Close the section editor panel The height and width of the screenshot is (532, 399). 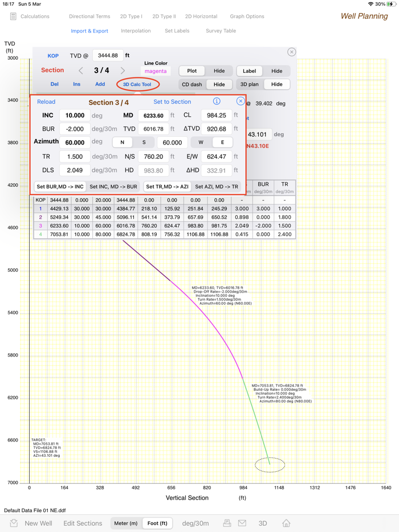(291, 52)
